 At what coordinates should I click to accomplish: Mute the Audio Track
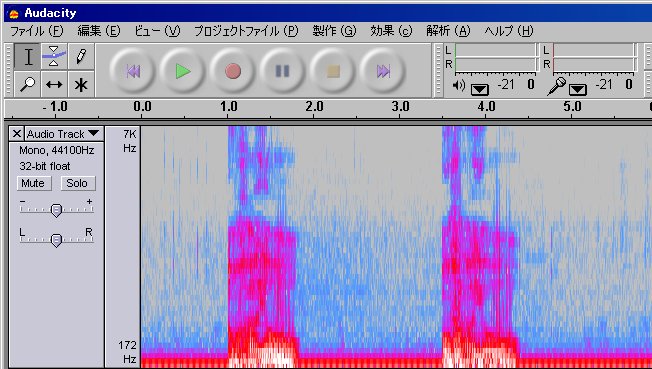tap(33, 183)
